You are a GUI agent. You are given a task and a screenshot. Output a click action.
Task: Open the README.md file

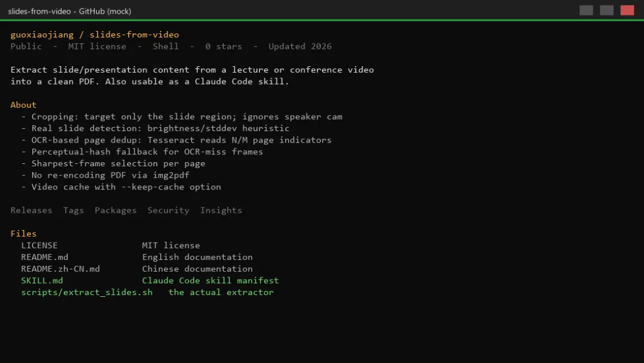pyautogui.click(x=45, y=257)
